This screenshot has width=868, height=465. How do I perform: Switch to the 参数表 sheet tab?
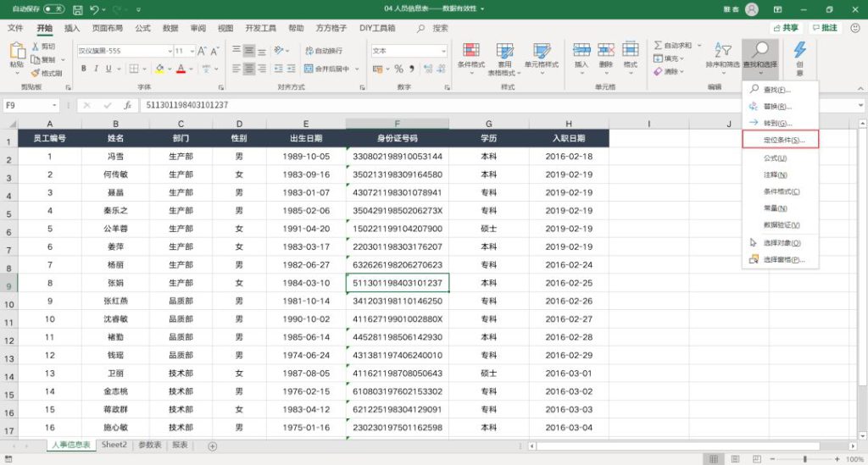149,445
